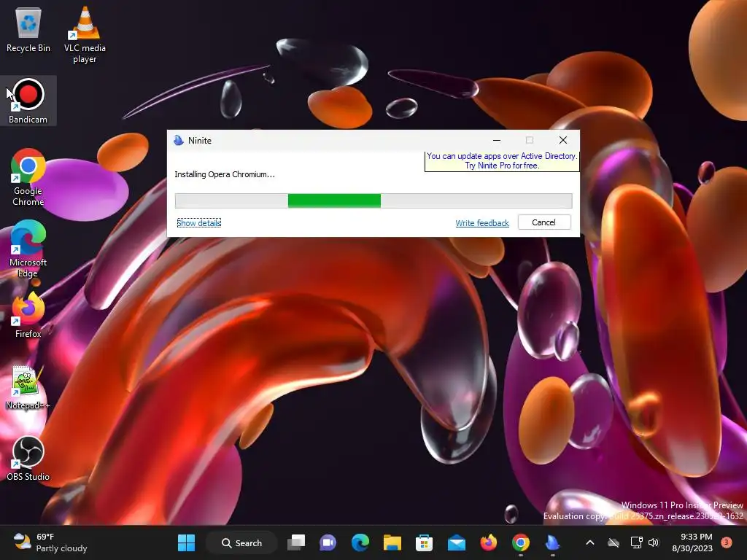747x560 pixels.
Task: Select the Notepad++ desktop shortcut
Action: (x=28, y=388)
